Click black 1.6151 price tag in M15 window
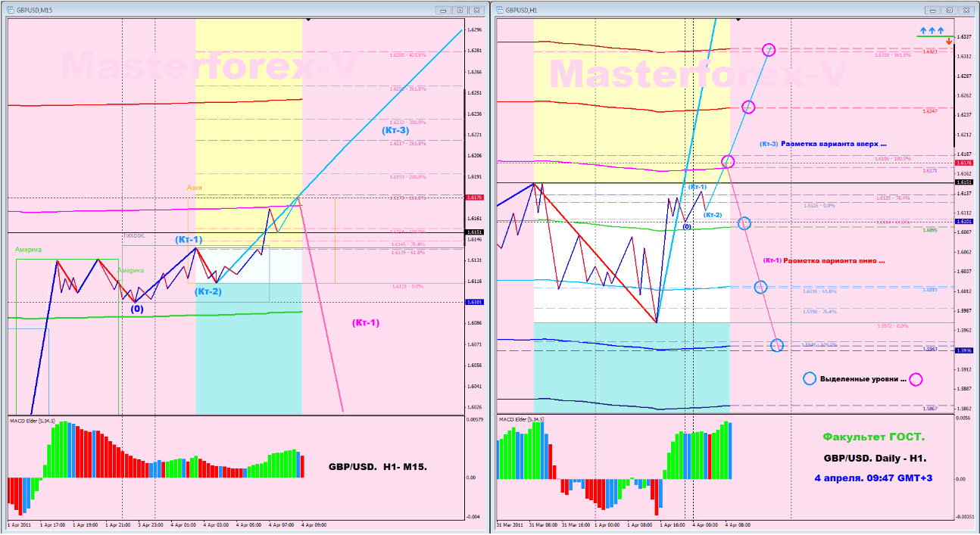This screenshot has height=535, width=980. coord(476,232)
